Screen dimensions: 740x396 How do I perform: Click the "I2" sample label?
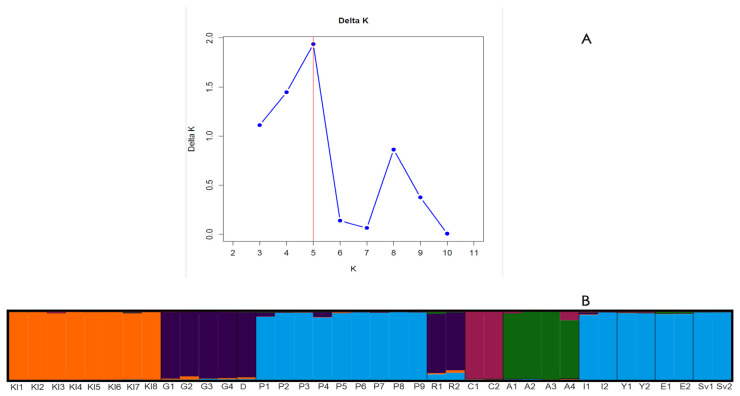point(605,387)
